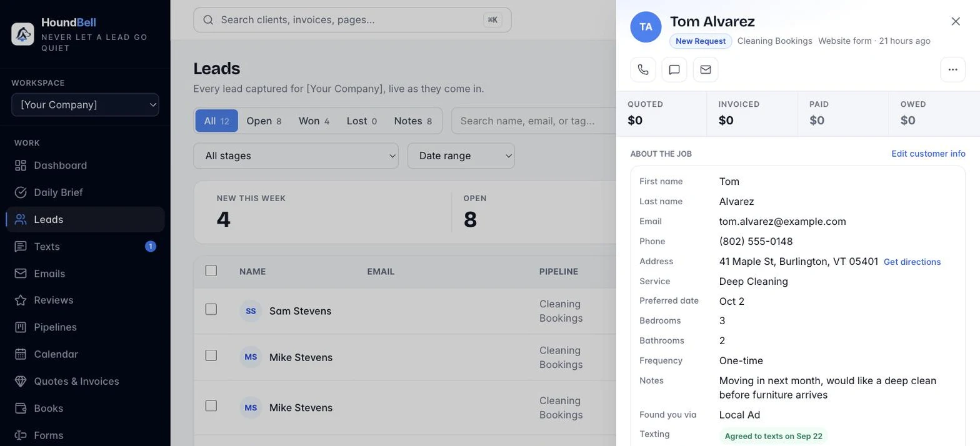Viewport: 980px width, 446px height.
Task: Click the OPEN 8 stat card
Action: tap(534, 212)
